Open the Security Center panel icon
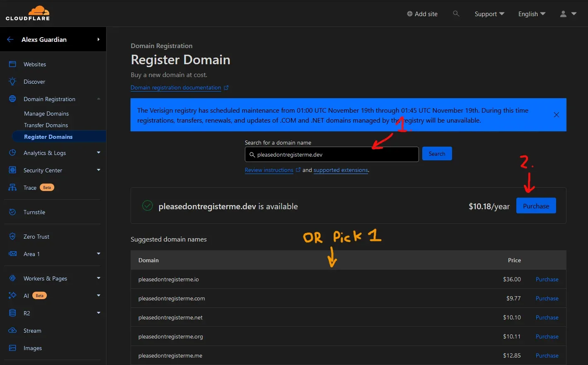This screenshot has height=365, width=588. [12, 170]
